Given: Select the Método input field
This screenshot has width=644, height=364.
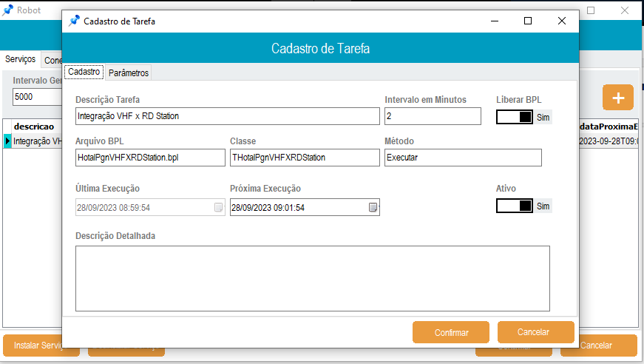Looking at the screenshot, I should 463,158.
